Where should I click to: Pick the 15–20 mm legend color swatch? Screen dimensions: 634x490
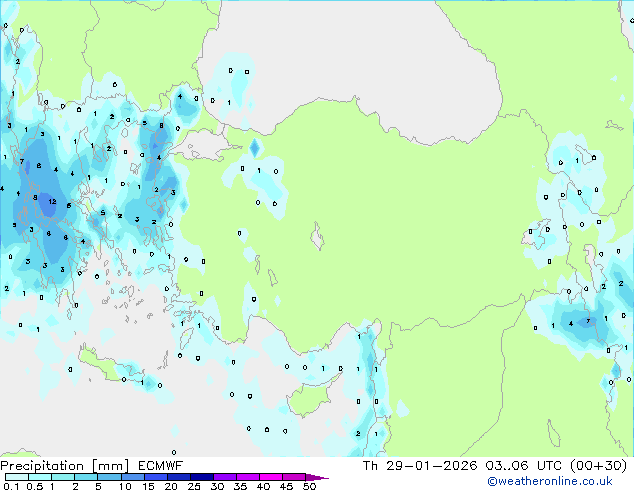tap(156, 477)
